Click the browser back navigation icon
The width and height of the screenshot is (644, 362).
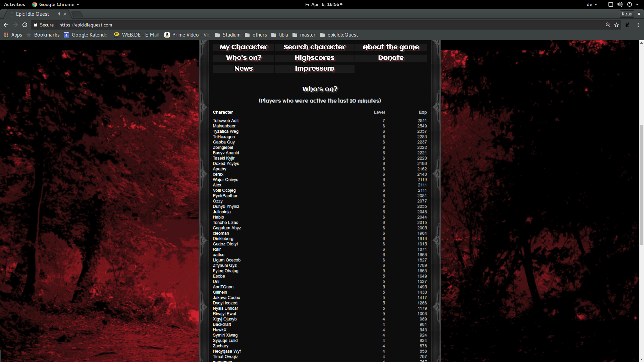click(6, 25)
